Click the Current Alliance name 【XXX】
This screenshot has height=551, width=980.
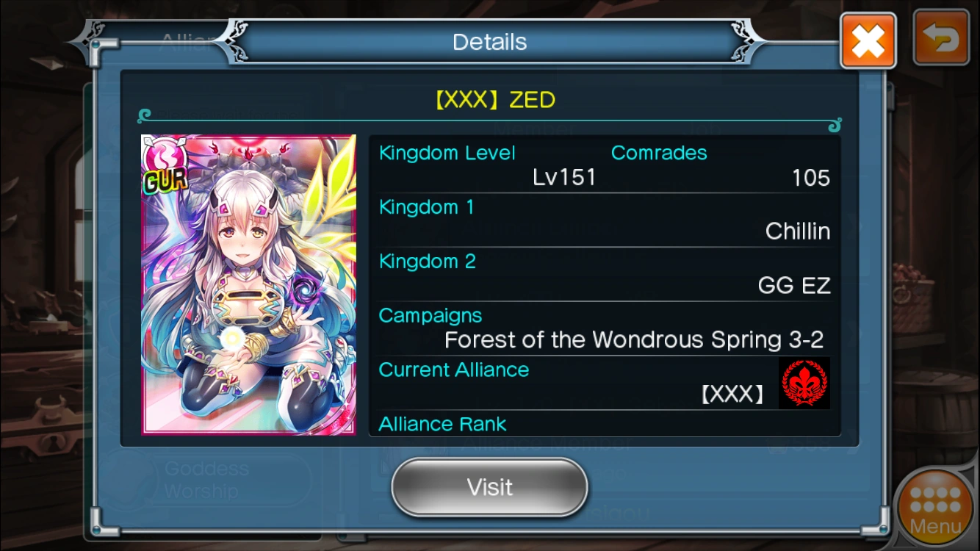click(x=732, y=395)
